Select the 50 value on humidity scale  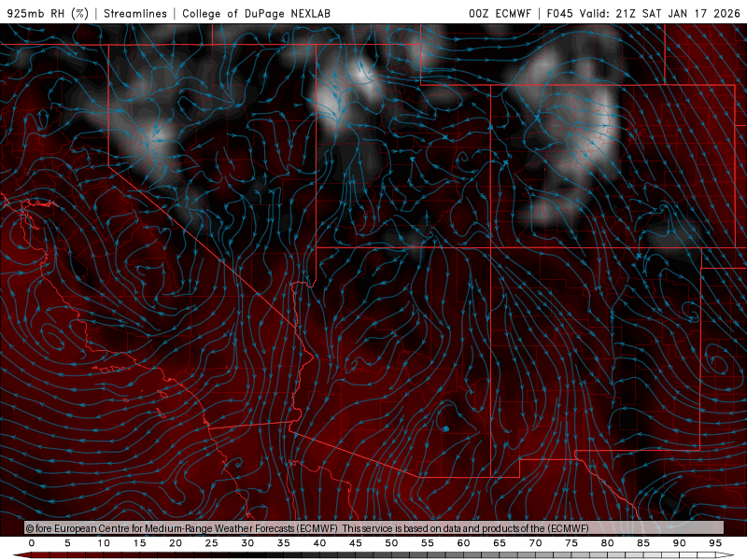tap(391, 543)
